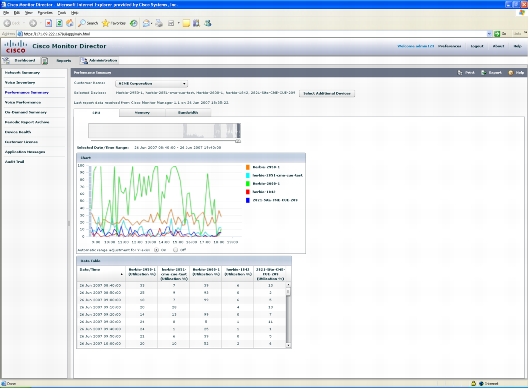Click the green legend color swatch
The height and width of the screenshot is (389, 530).
[248, 184]
